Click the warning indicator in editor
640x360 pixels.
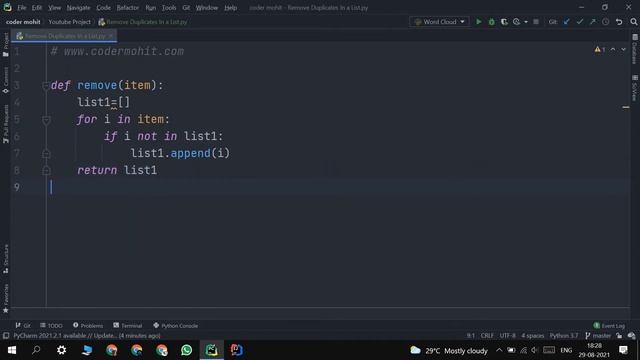(x=600, y=49)
